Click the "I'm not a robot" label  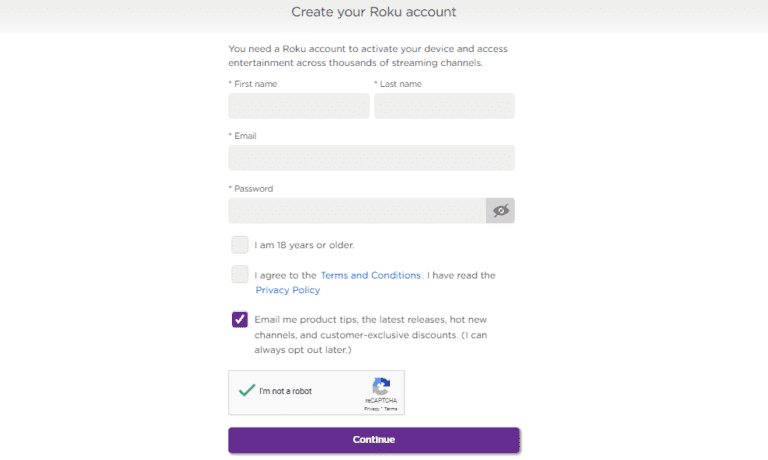tap(285, 391)
